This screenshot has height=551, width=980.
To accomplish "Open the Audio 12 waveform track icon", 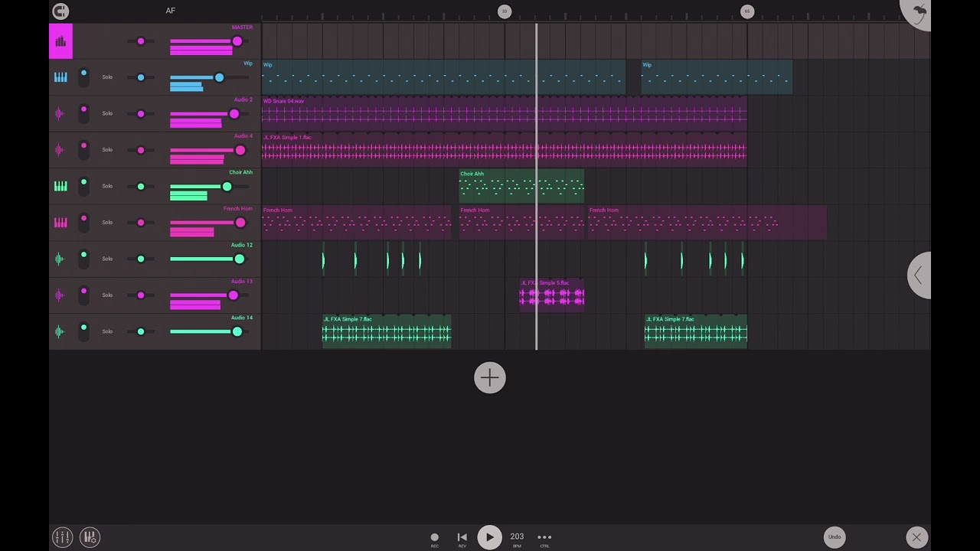I will coord(60,259).
